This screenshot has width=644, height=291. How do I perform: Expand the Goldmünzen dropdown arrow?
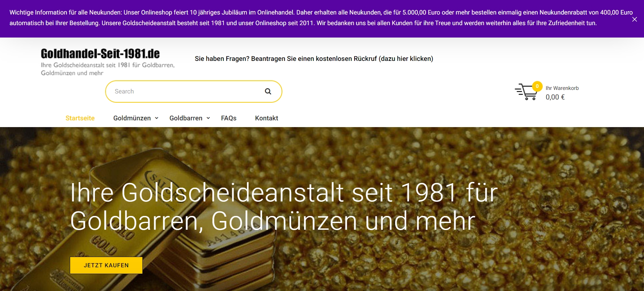[157, 118]
